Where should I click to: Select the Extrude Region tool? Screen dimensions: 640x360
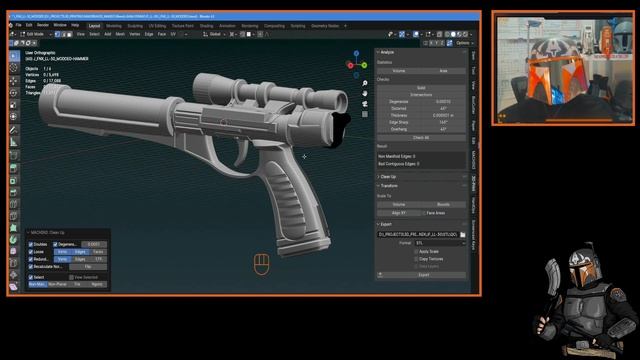click(14, 168)
